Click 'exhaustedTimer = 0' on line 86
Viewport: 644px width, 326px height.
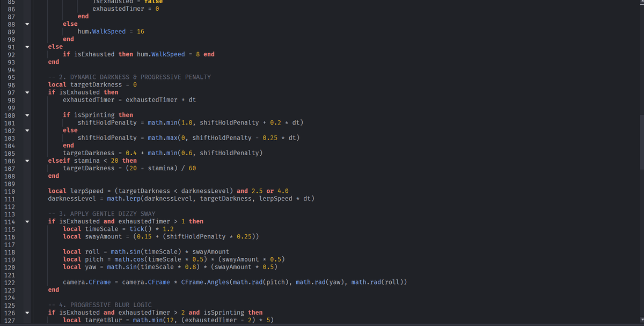126,9
